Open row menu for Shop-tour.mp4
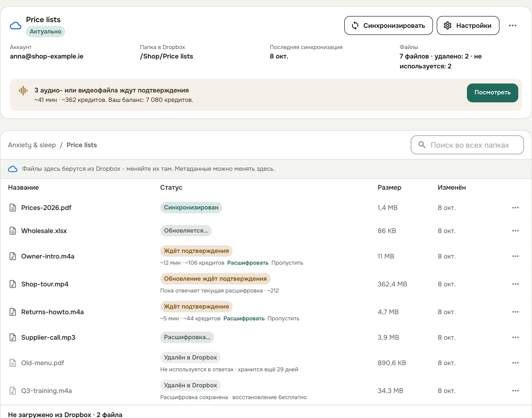Screen dimensions: 532x418 click(x=515, y=284)
